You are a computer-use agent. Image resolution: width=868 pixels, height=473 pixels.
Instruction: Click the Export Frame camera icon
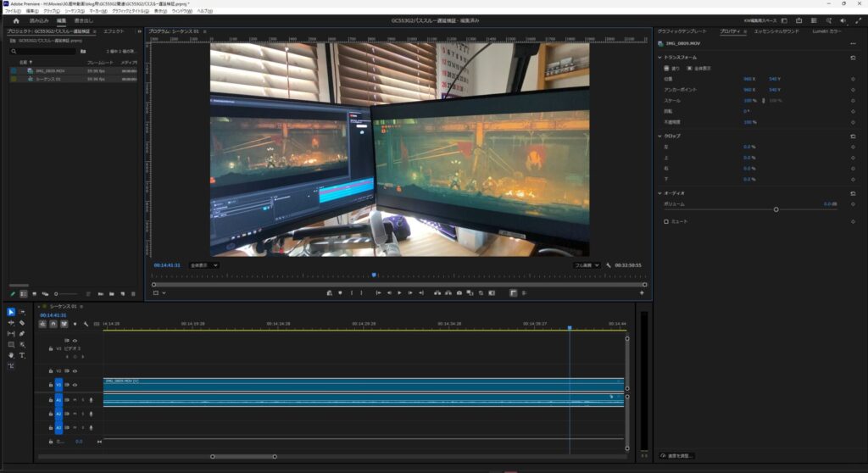(459, 292)
